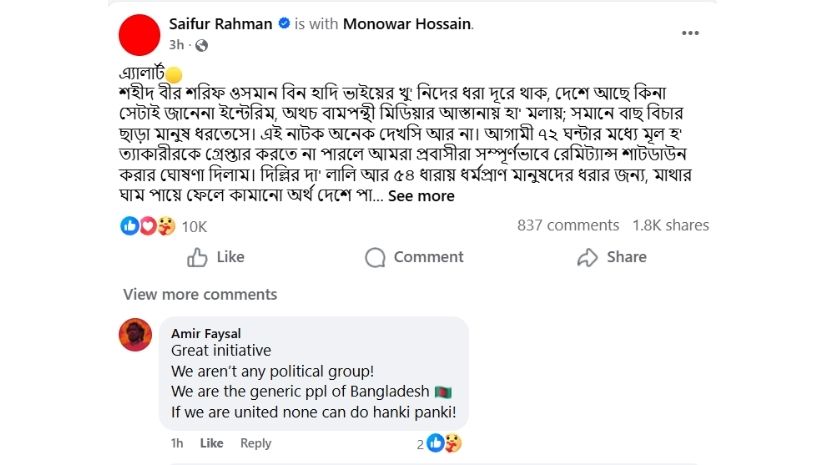Click the public globe privacy icon
Screen dimensions: 825x465
(201, 45)
